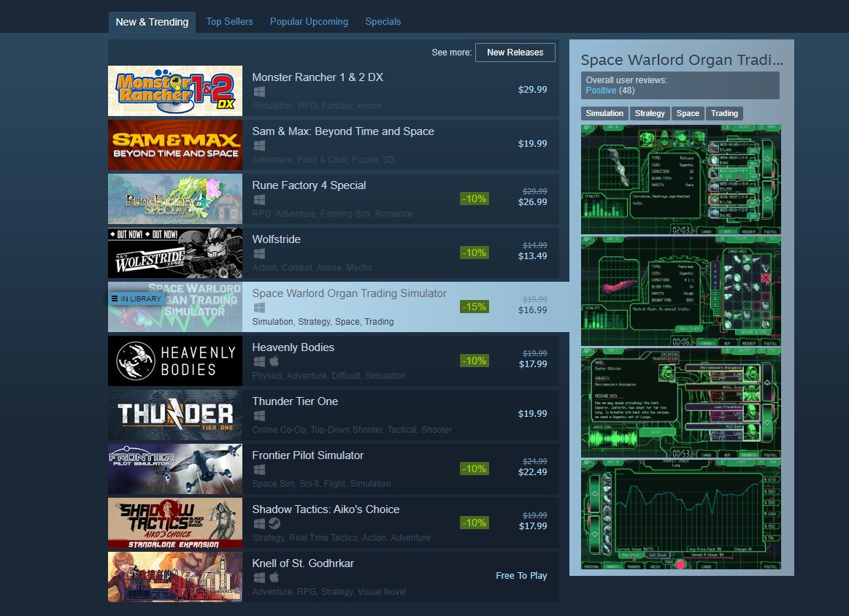Click the -10% discount badge for Frontier Pilot Simulator
The image size is (849, 616).
click(475, 469)
